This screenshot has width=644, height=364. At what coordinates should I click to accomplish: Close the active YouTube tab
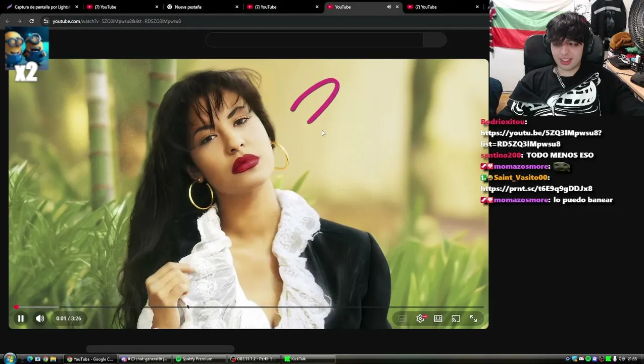point(397,7)
